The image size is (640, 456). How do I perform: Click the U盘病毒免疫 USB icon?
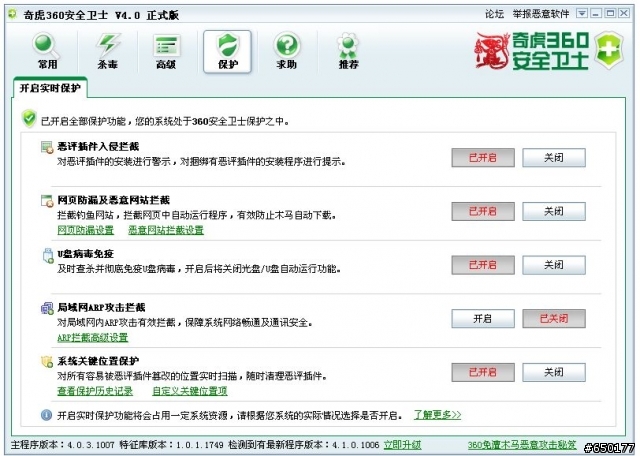click(48, 255)
